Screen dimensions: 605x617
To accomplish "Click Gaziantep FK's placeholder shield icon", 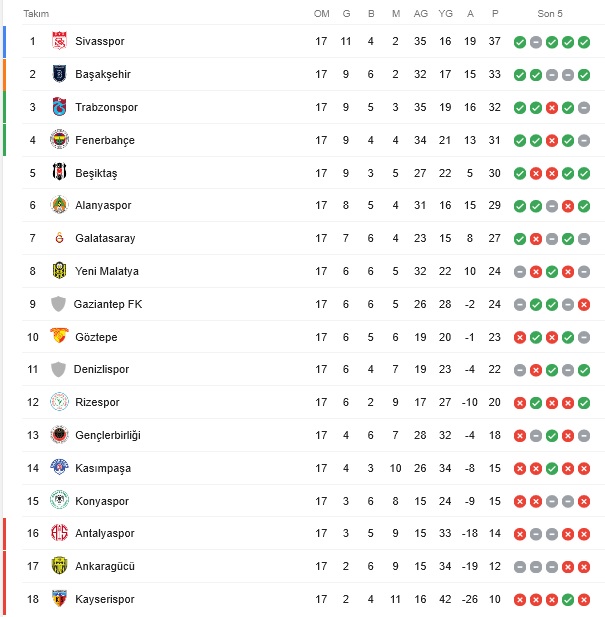I will point(59,304).
